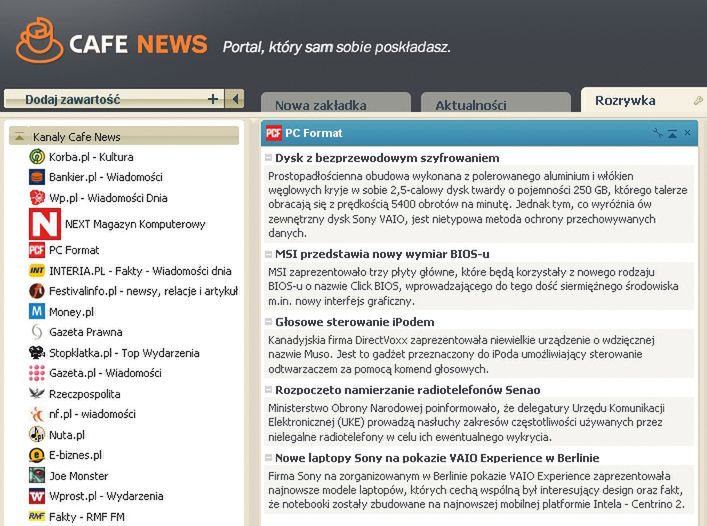The image size is (707, 526).
Task: Select the Rzeczpospolita channel label
Action: 85,394
